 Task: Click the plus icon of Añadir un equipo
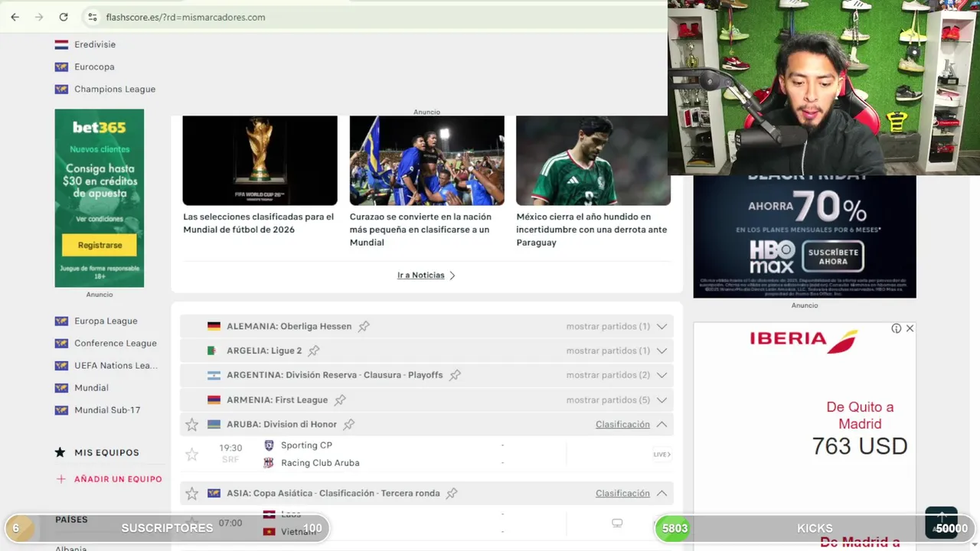pos(61,479)
